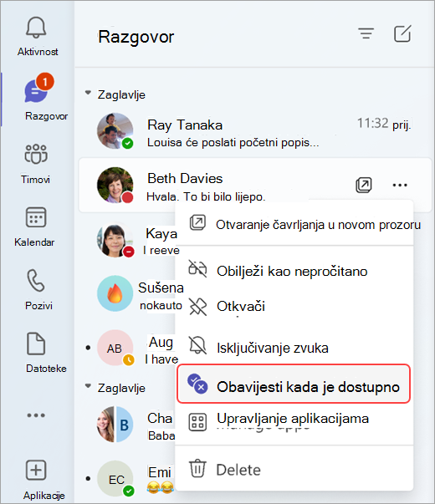
Task: Open Razgovor chat icon in sidebar
Action: click(x=36, y=91)
